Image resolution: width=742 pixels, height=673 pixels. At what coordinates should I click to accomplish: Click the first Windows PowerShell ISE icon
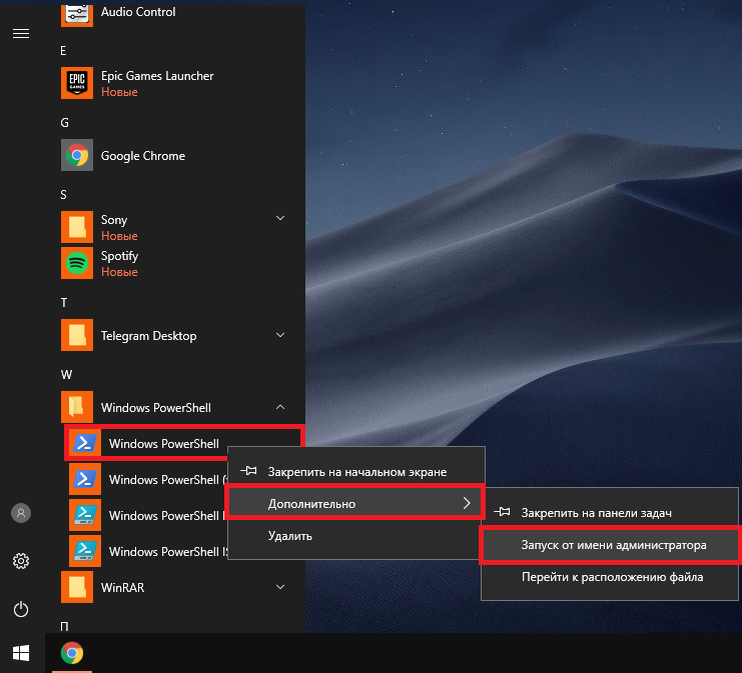click(85, 515)
